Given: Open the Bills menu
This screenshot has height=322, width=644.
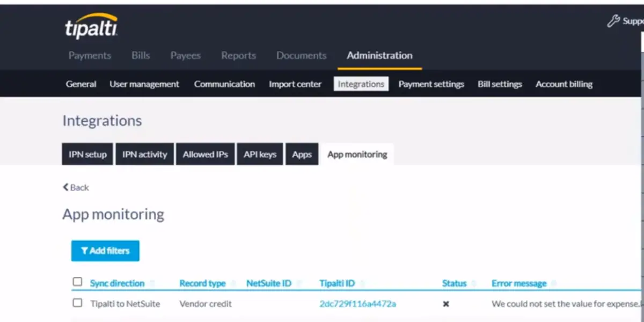Looking at the screenshot, I should pos(141,55).
